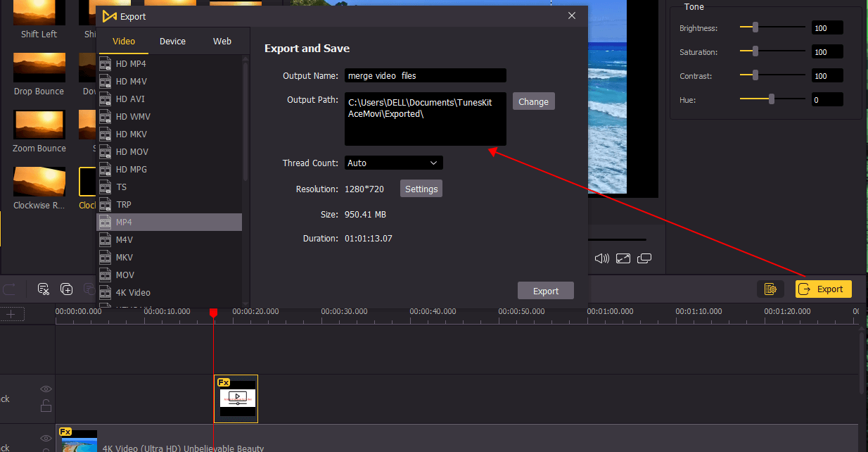Click yellow Export button on toolbar
Viewport: 868px width, 452px height.
[x=824, y=289]
